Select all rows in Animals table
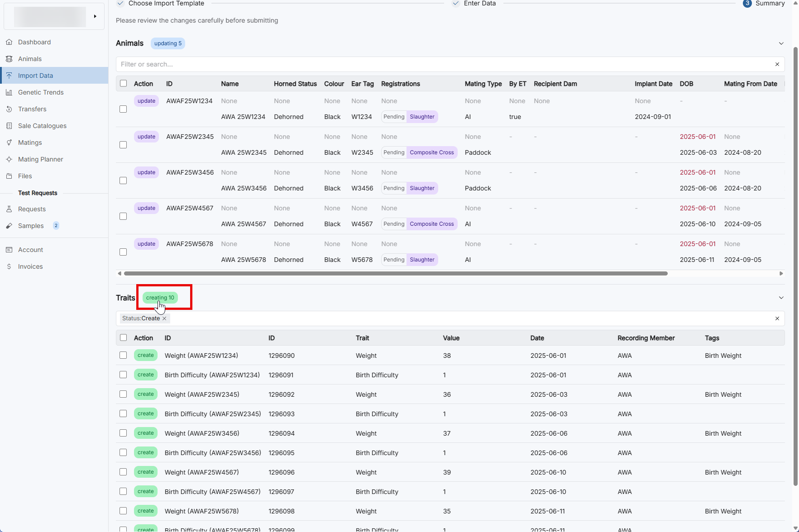 tap(123, 84)
